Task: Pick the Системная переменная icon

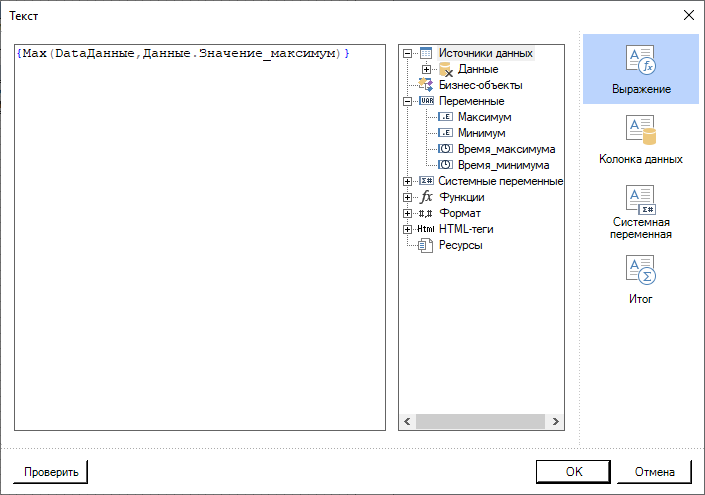Action: (641, 200)
